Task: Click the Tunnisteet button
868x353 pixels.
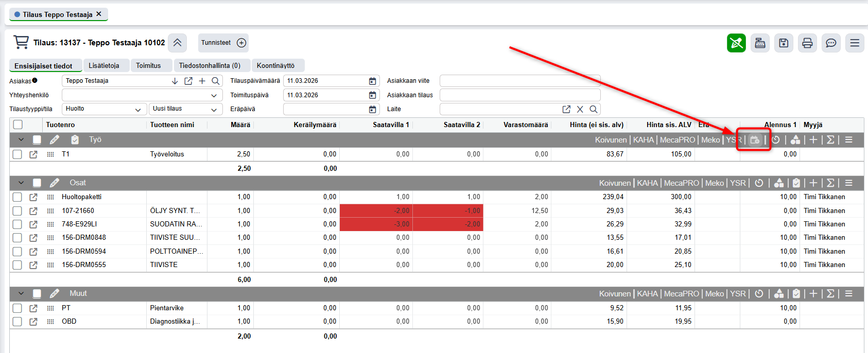Action: point(223,43)
